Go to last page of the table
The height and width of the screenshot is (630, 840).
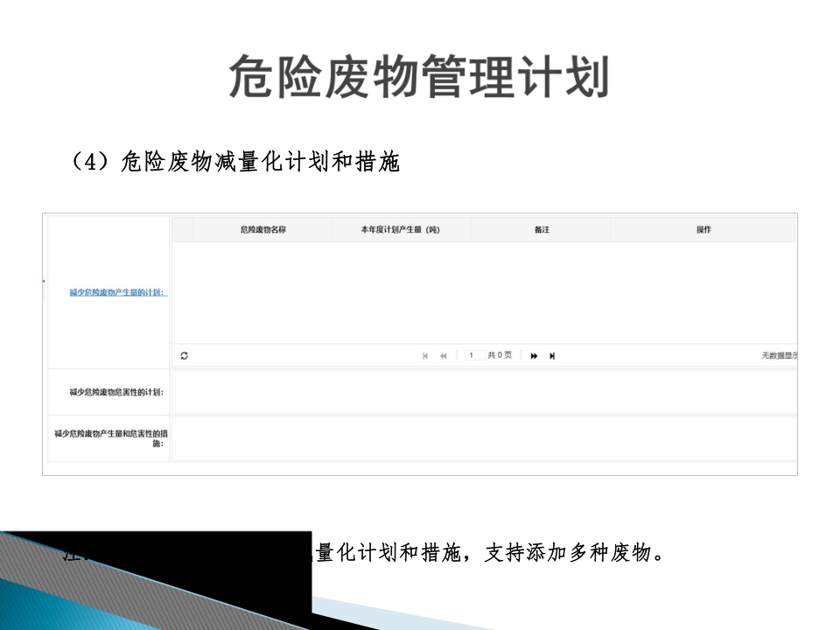(x=552, y=356)
